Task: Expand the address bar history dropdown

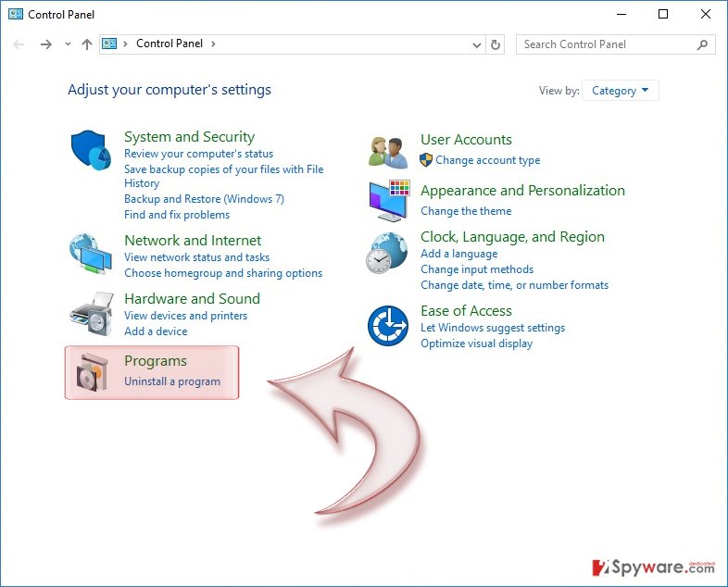Action: point(477,45)
